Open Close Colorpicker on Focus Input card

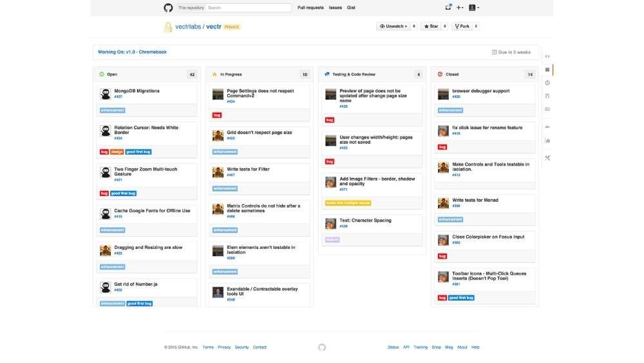[488, 237]
